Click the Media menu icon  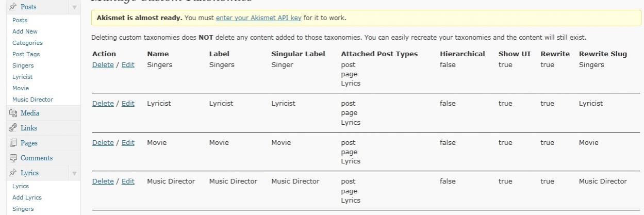[13, 113]
